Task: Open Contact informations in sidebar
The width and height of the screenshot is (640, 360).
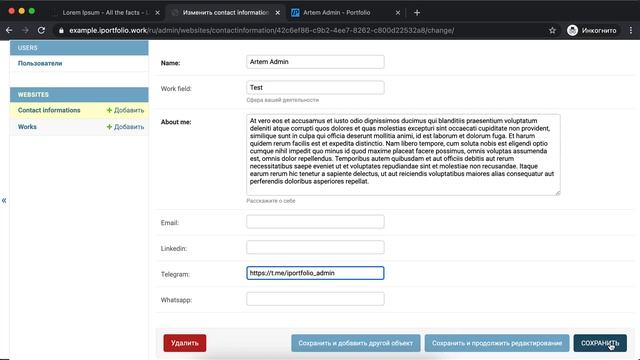Action: point(49,110)
